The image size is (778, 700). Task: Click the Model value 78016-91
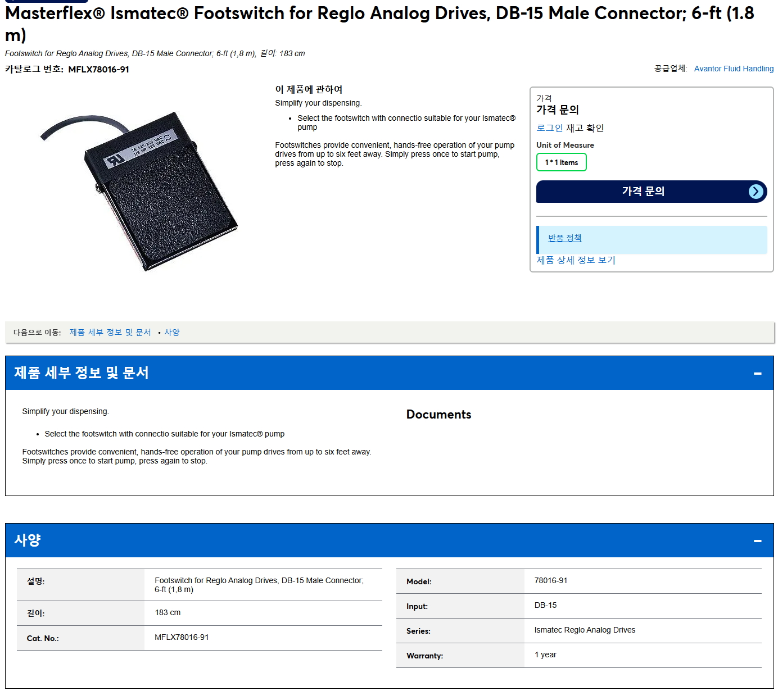(x=550, y=580)
